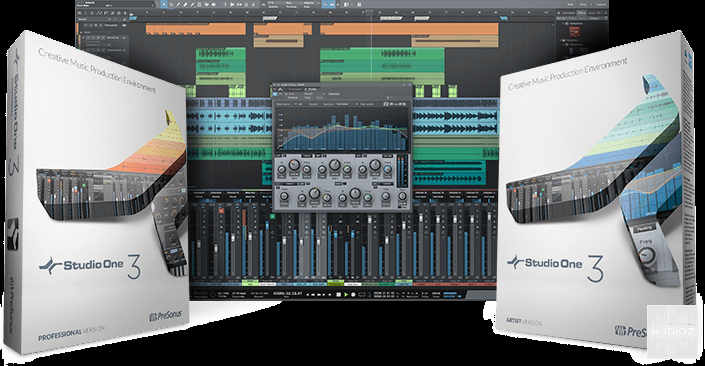Toggle the Pro EQ power bypass button
The image size is (705, 366).
coord(275,89)
